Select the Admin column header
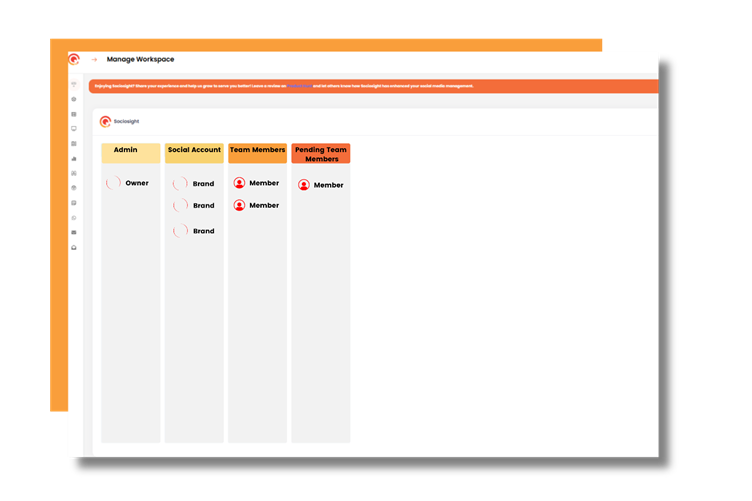Viewport: 752px width, 501px height. coord(130,151)
